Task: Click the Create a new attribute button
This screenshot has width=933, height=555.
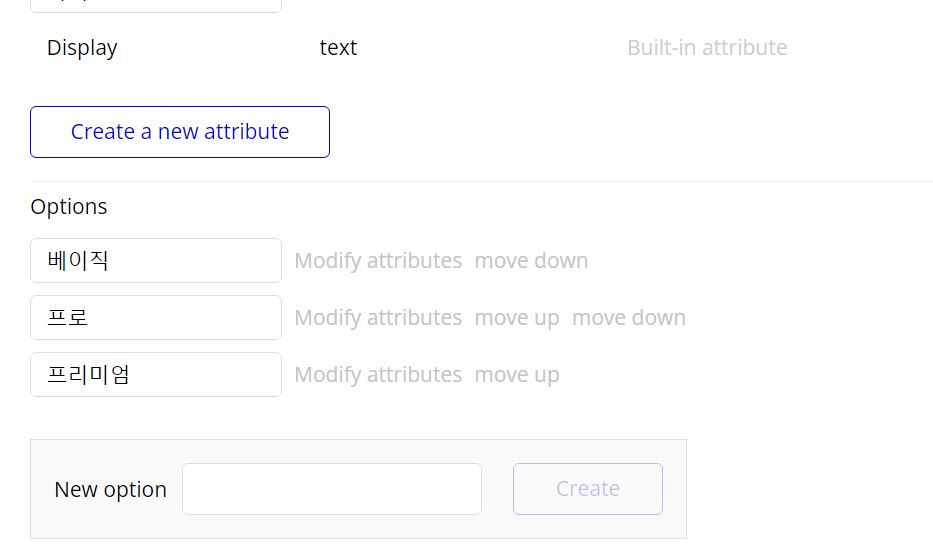Action: [180, 132]
